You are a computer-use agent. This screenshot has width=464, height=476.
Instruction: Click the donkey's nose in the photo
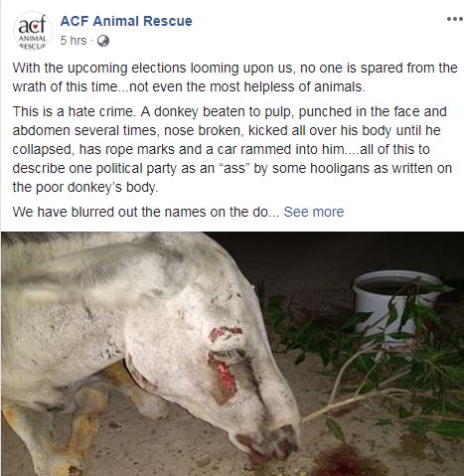(x=271, y=442)
